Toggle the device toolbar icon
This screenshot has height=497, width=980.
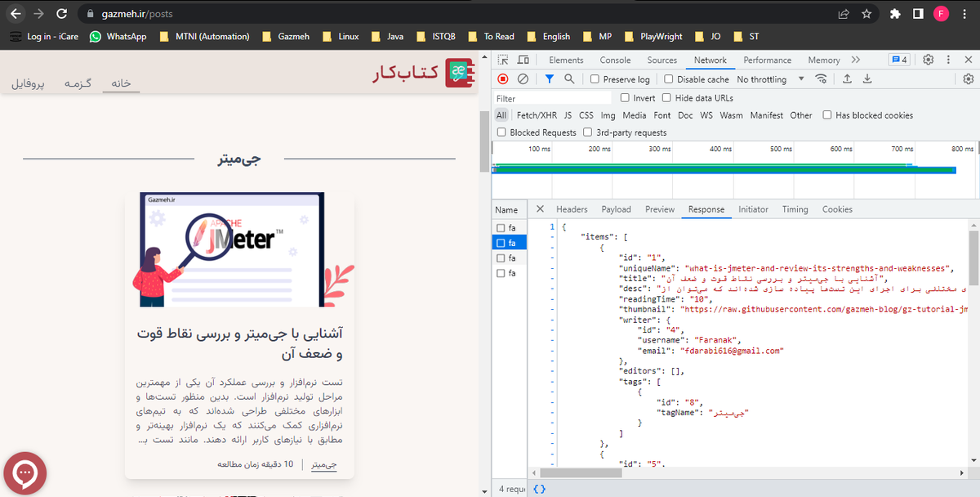523,60
